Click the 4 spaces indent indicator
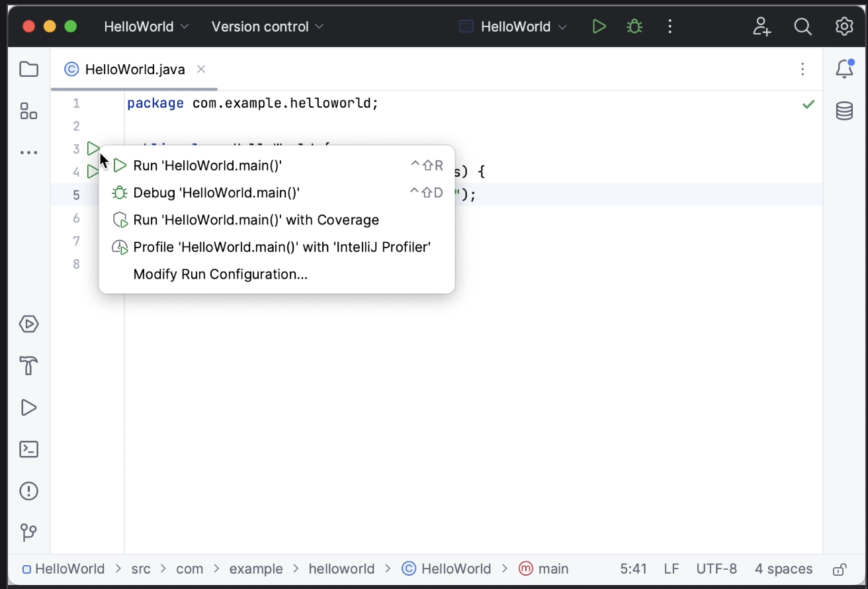The height and width of the screenshot is (589, 868). point(784,569)
